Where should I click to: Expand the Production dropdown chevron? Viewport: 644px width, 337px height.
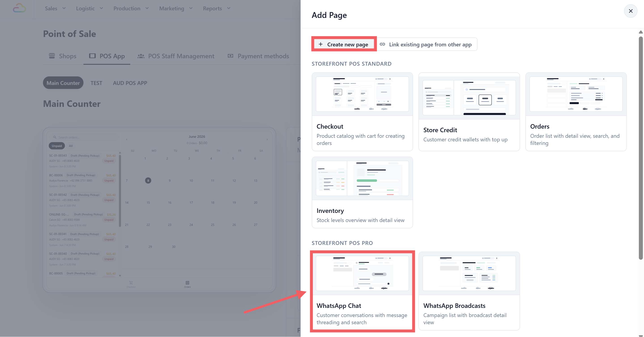pos(147,8)
